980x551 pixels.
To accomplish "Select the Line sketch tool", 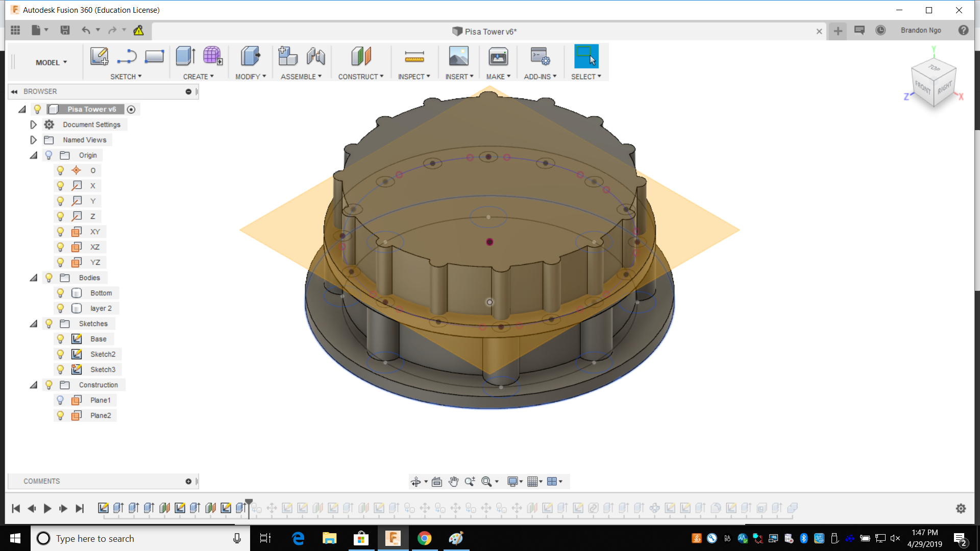I will (127, 56).
